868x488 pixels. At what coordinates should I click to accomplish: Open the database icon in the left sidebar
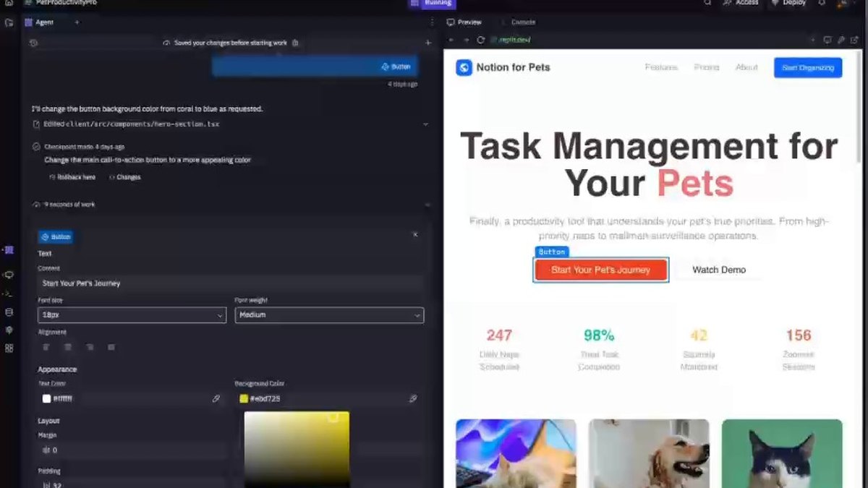[x=9, y=312]
